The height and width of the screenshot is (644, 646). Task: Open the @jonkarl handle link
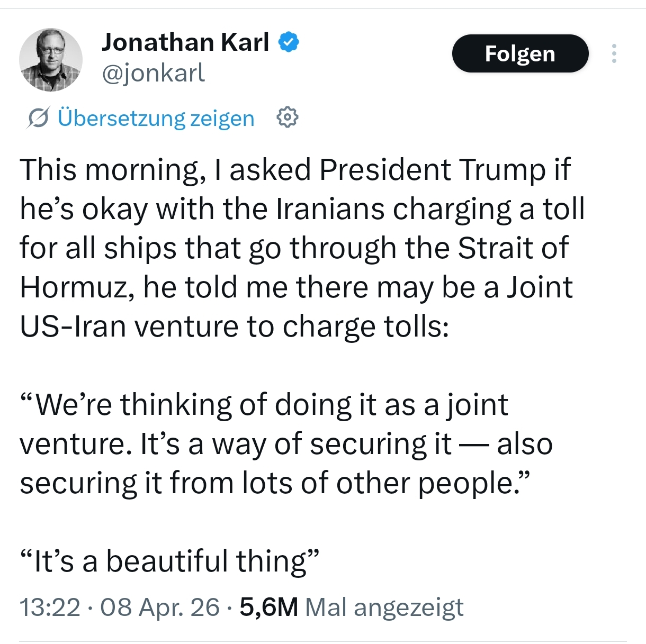[153, 73]
